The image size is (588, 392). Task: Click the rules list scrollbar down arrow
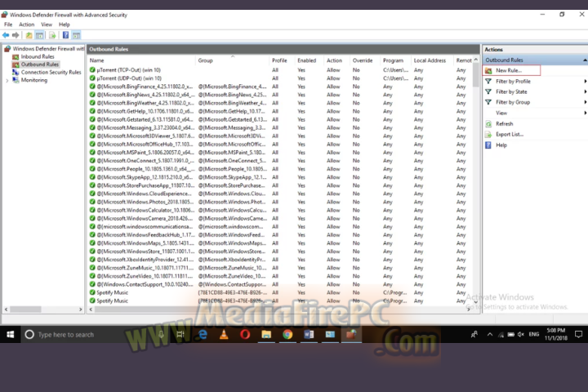476,301
